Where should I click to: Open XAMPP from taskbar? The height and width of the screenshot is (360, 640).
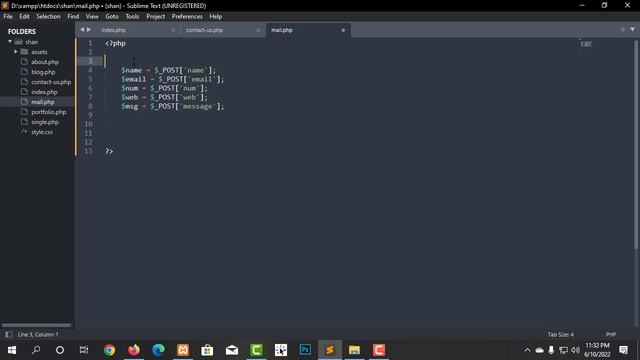(183, 350)
